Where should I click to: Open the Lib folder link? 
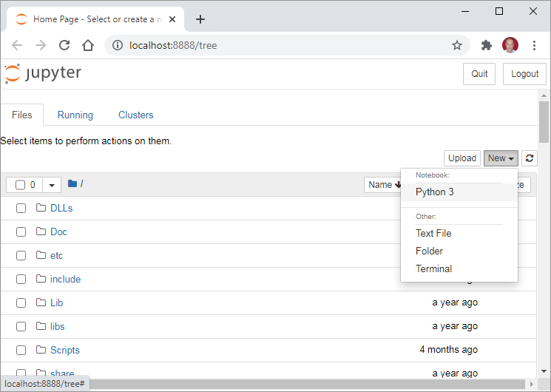pos(56,303)
